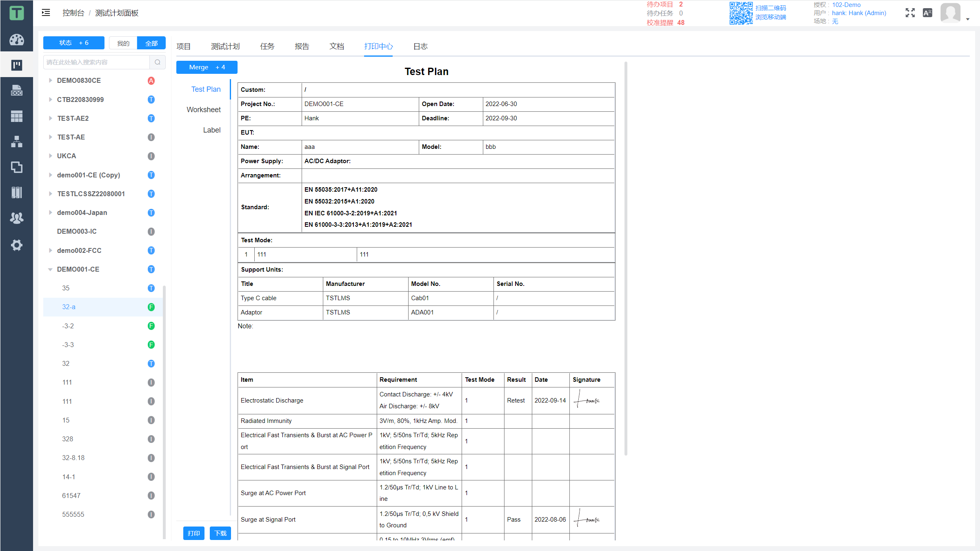Image resolution: width=980 pixels, height=551 pixels.
Task: Click inside the project search input field
Action: pyautogui.click(x=97, y=62)
